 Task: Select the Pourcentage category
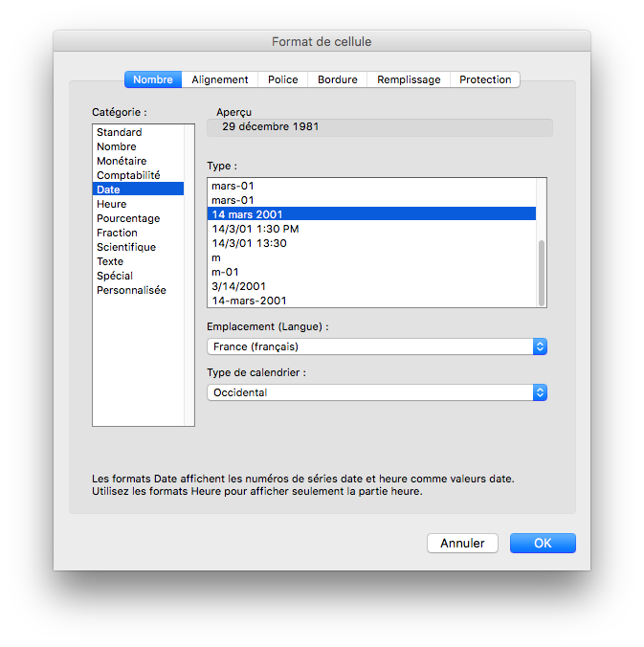pyautogui.click(x=128, y=218)
